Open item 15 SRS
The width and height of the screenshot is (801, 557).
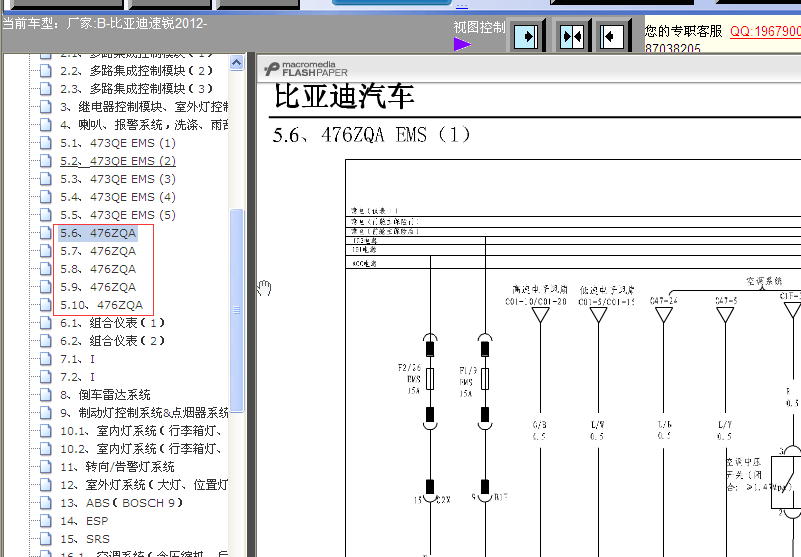85,539
